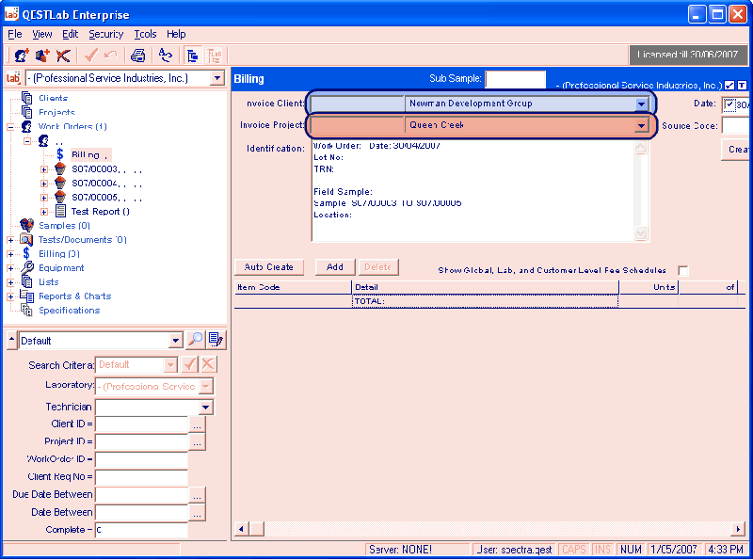
Task: Open the Security menu
Action: (106, 34)
